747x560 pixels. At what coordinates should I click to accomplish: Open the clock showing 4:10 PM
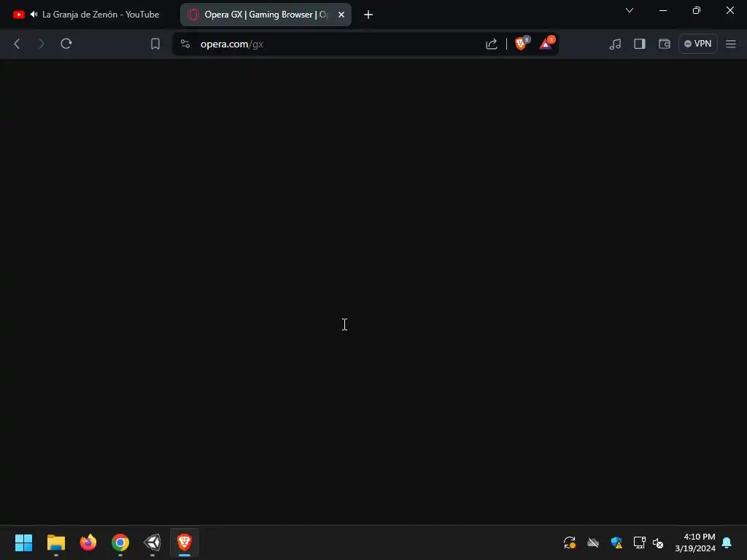(695, 542)
